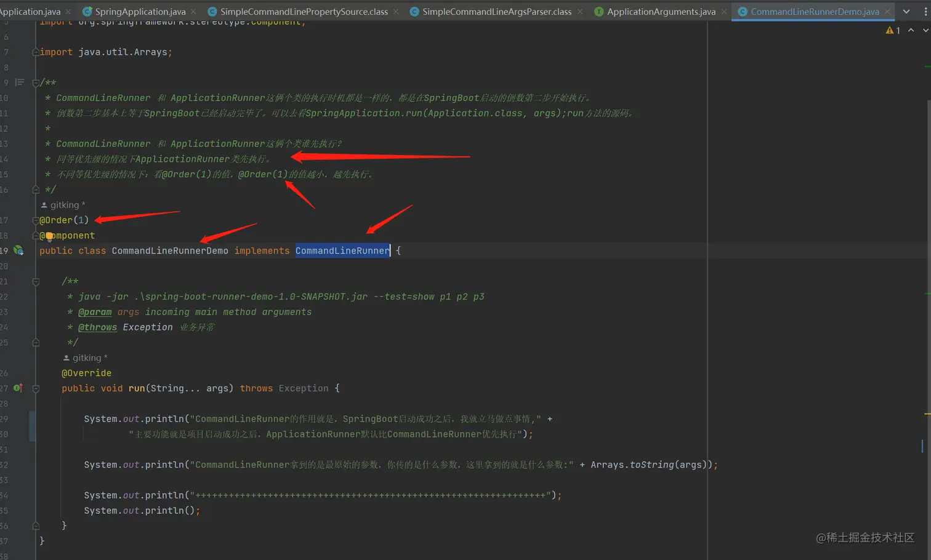The width and height of the screenshot is (931, 560).
Task: Open the yellow lightbulb quick-fix on @Component
Action: pos(49,236)
